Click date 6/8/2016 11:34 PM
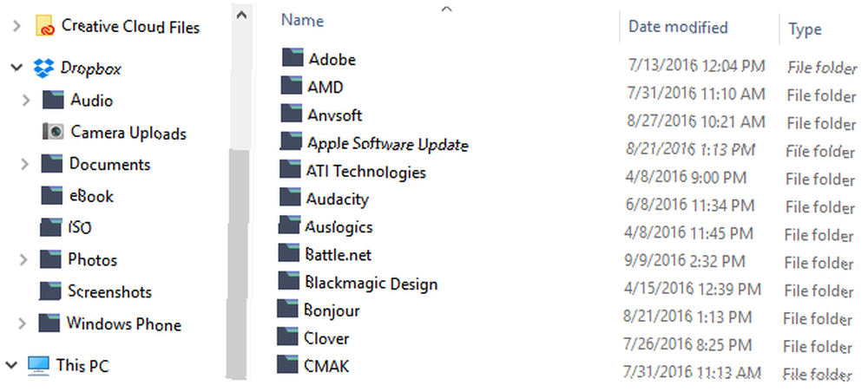The height and width of the screenshot is (392, 868). [689, 206]
